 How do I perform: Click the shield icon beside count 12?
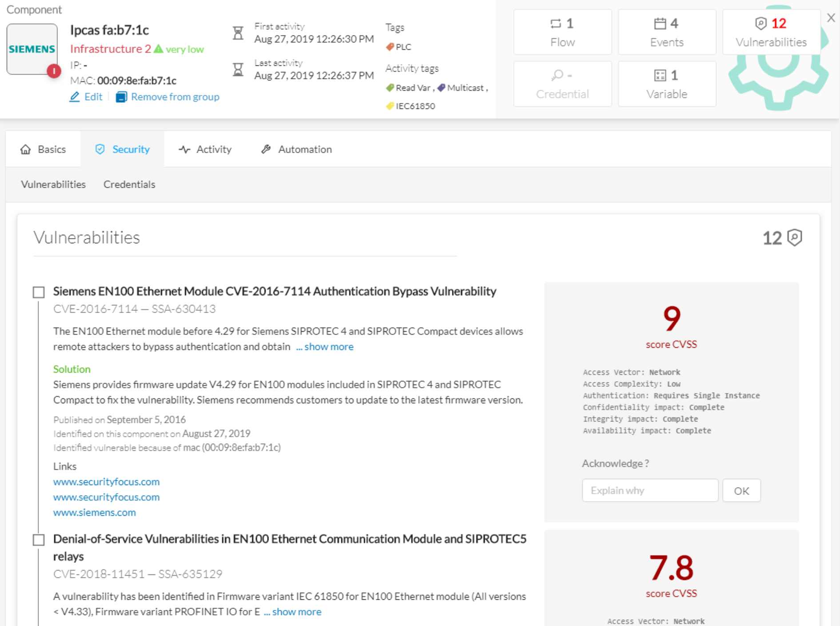pyautogui.click(x=795, y=237)
